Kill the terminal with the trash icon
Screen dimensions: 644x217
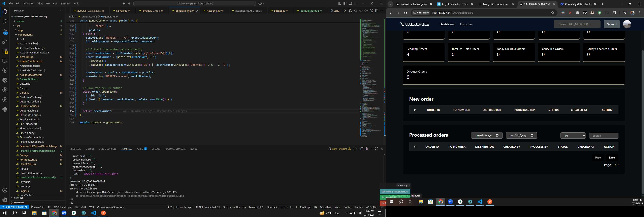[x=366, y=149]
